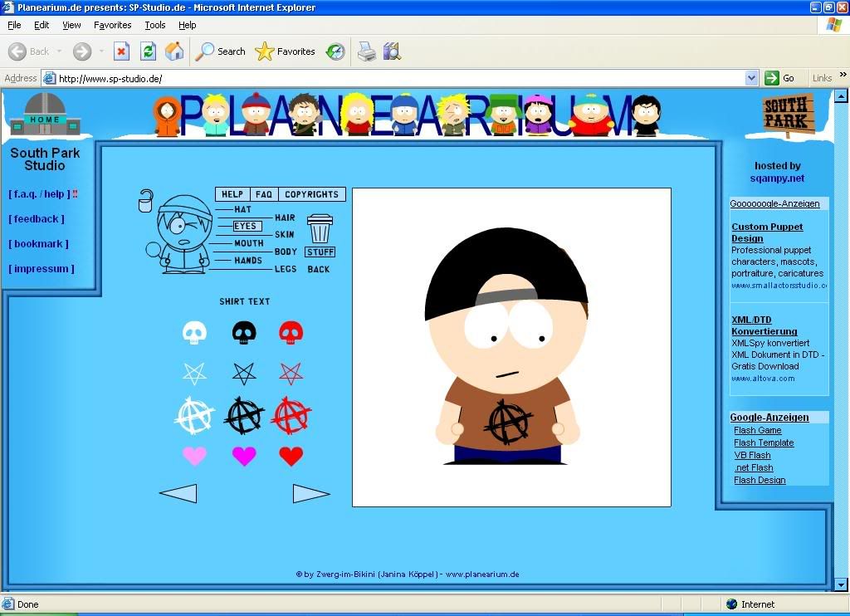Apply the red anarchy symbol
Screen dimensions: 850x616
[x=291, y=416]
